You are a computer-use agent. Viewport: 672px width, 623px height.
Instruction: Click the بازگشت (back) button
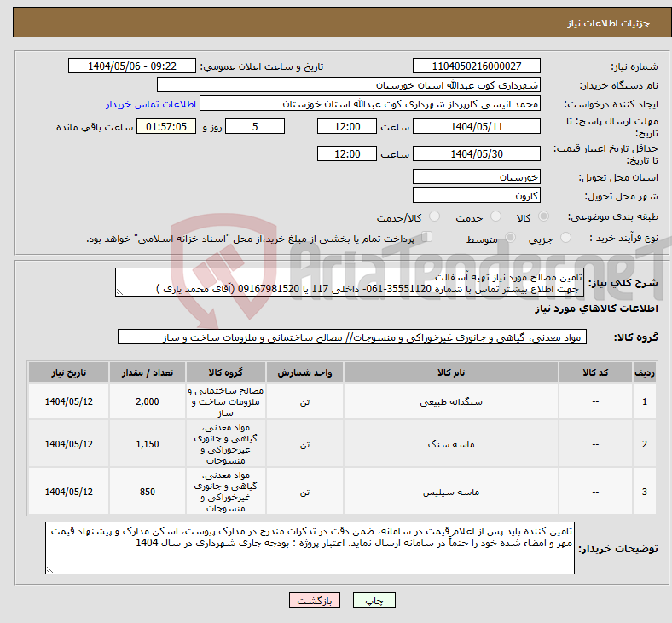pos(315,600)
